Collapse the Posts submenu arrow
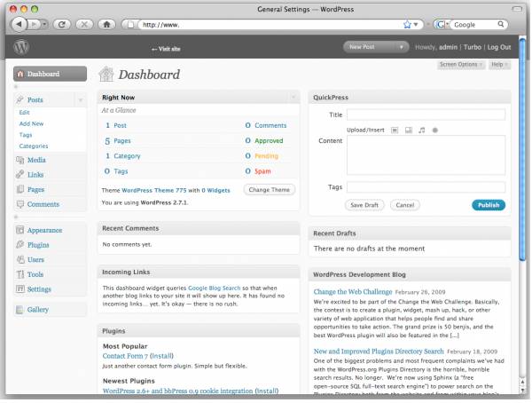 [81, 100]
